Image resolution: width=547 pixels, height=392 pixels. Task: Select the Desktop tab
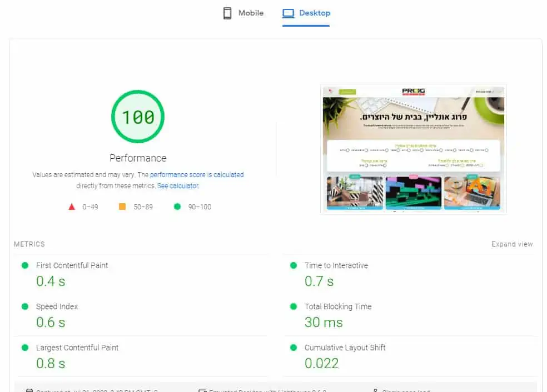pyautogui.click(x=306, y=13)
